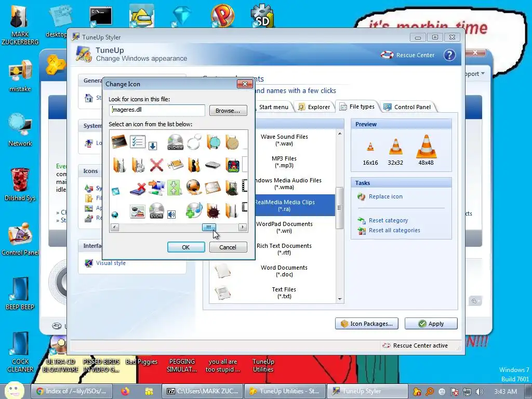Open the TuneUp Styler help question mark

pyautogui.click(x=449, y=55)
